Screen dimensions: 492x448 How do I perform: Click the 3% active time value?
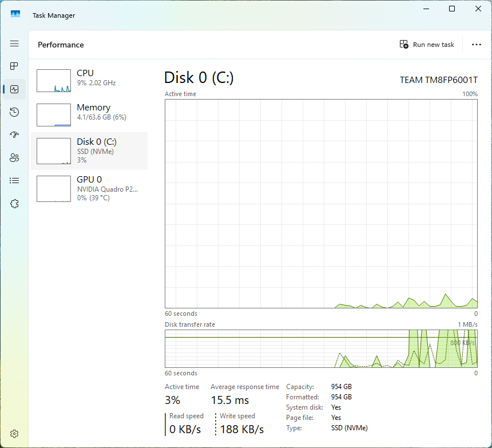click(x=173, y=401)
